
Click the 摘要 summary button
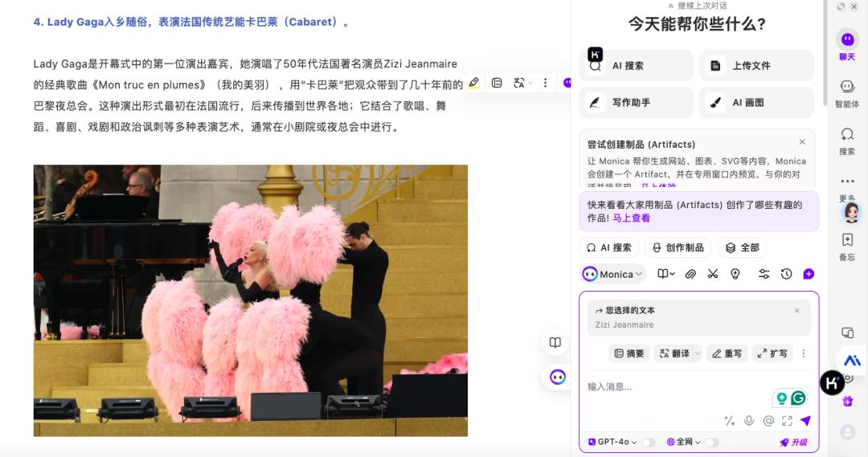click(x=629, y=353)
